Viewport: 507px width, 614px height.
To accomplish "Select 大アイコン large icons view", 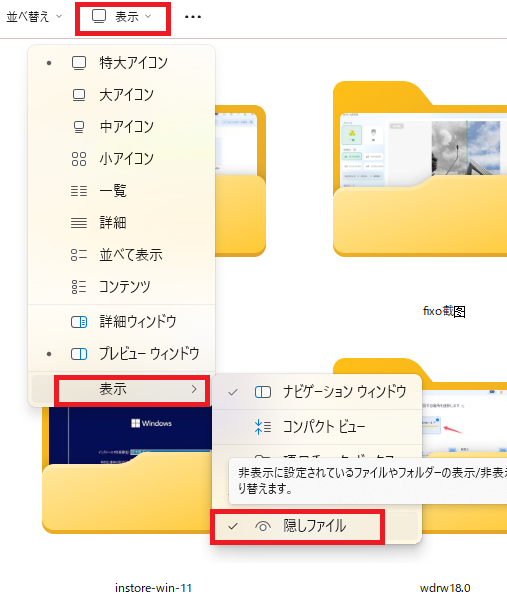I will point(122,95).
